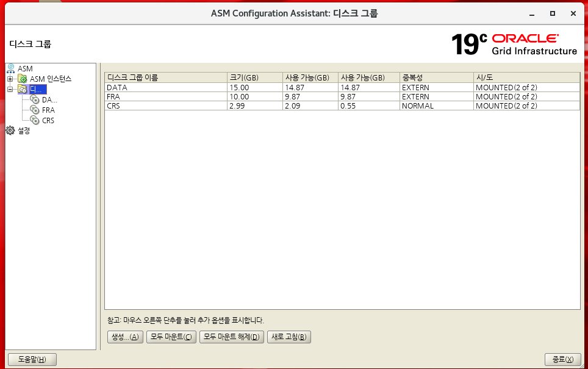Minimize the ASM Configuration Assistant window
Image resolution: width=588 pixels, height=369 pixels.
coord(532,14)
